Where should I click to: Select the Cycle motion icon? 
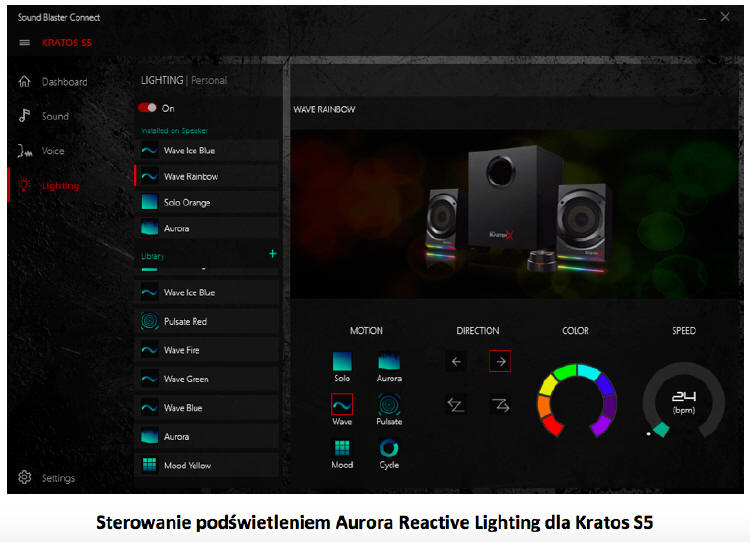389,448
